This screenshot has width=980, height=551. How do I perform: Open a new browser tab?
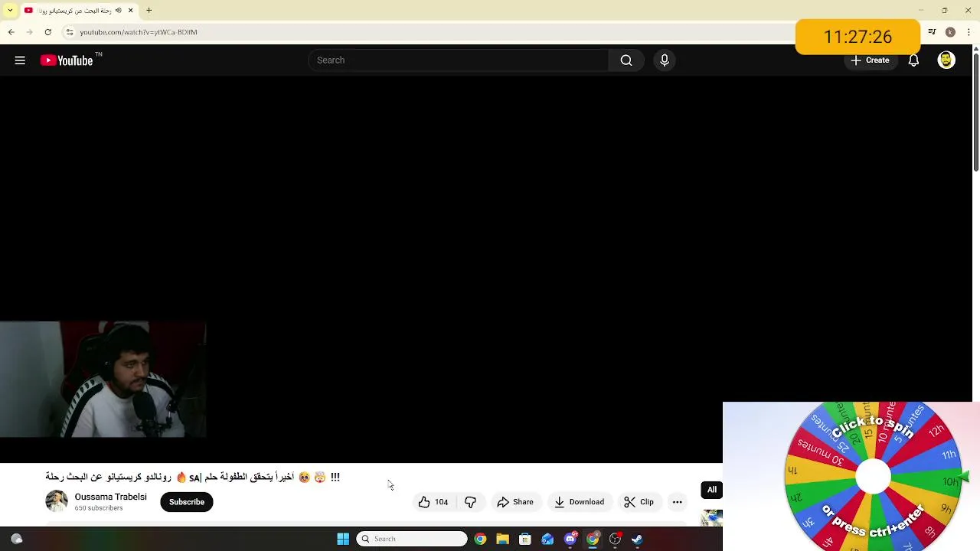[x=149, y=11]
